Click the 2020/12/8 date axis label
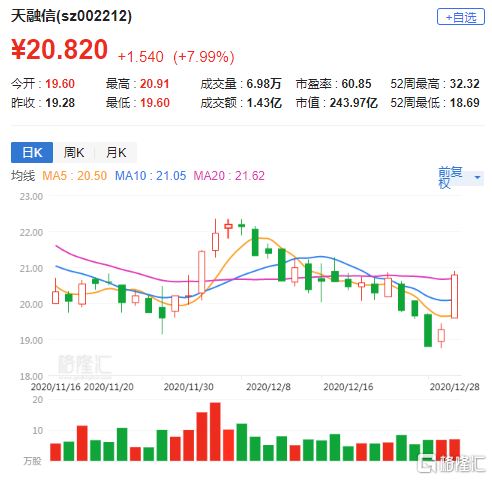Viewport: 492px width, 480px height. click(268, 387)
